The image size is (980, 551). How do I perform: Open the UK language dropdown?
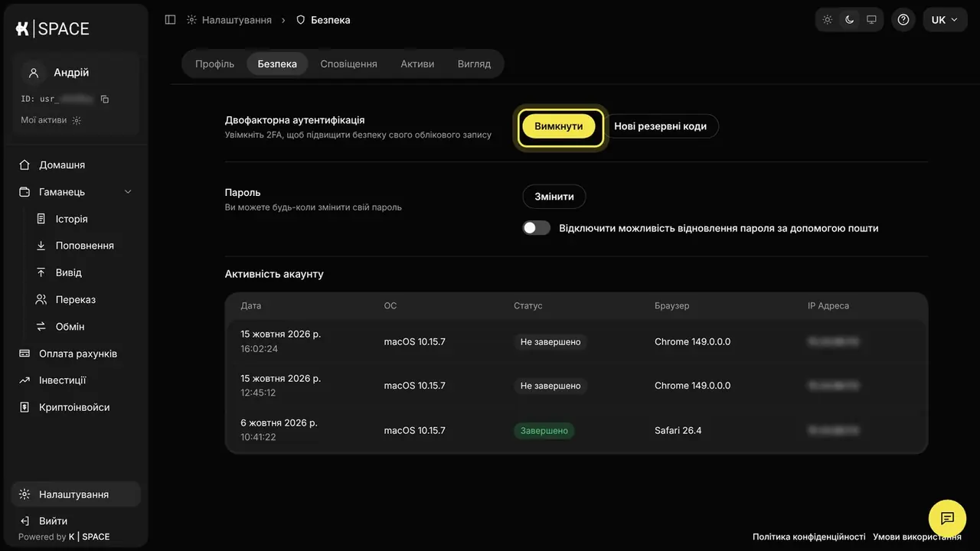coord(945,20)
